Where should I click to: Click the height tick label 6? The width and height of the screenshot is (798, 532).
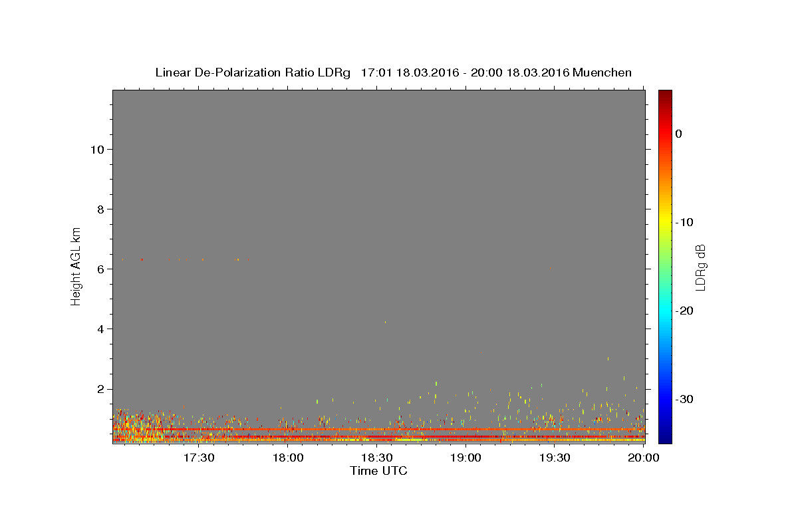point(99,269)
